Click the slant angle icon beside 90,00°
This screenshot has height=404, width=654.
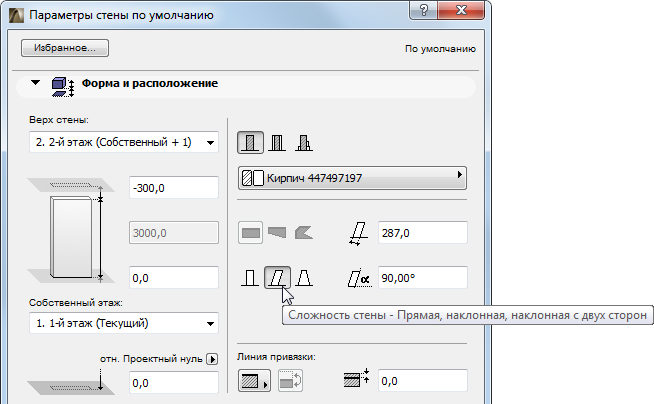pos(359,279)
